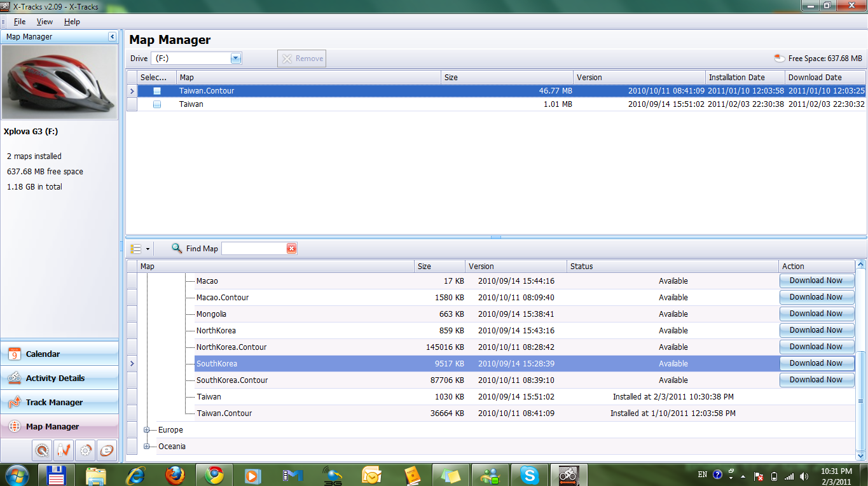Click the Activity Details bike icon
The width and height of the screenshot is (868, 486).
click(x=15, y=378)
